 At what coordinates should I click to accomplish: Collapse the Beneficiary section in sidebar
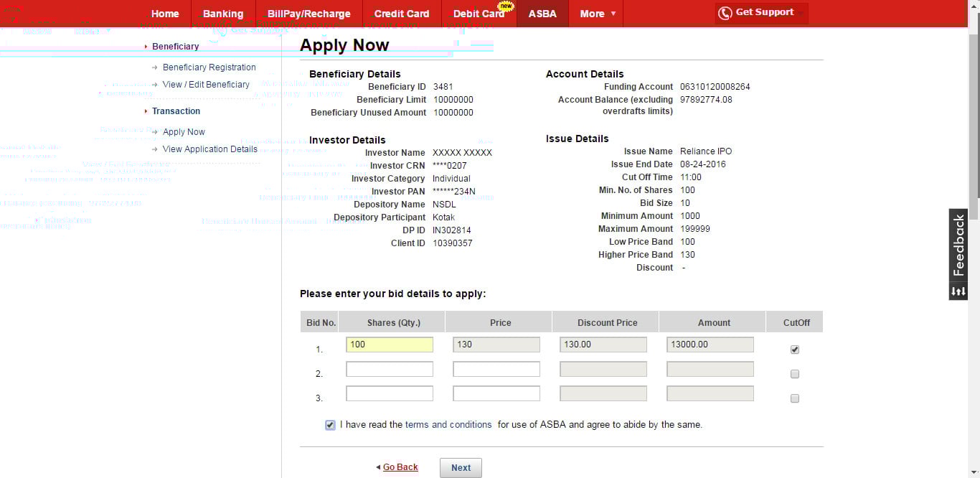pyautogui.click(x=146, y=47)
